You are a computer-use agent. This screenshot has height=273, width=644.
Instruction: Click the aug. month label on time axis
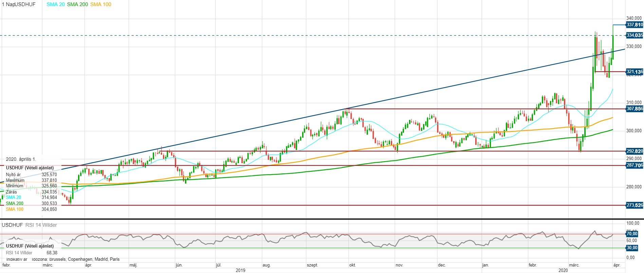pyautogui.click(x=266, y=265)
